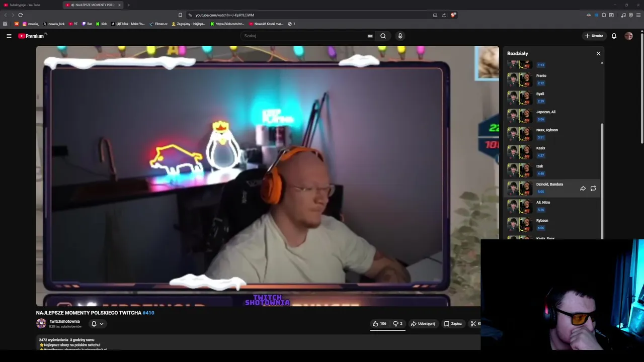Open the Zagraj.my bookmark
This screenshot has width=644, height=362.
(189, 24)
